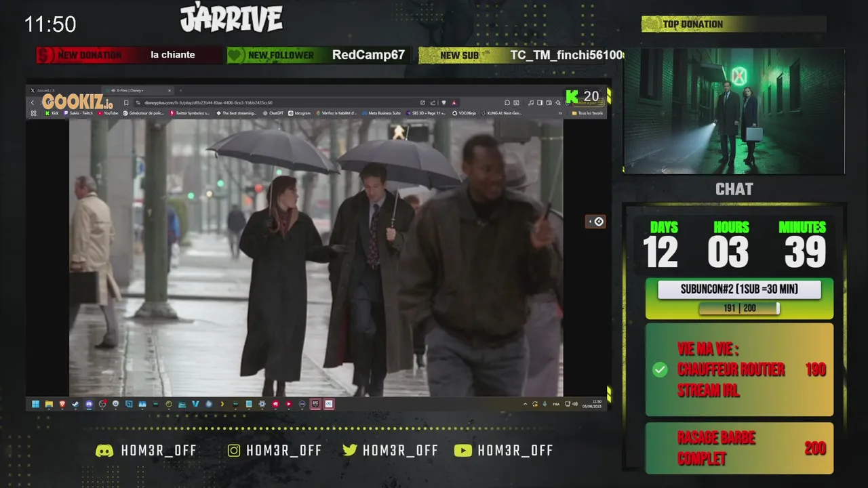Click the YouTube HOM3R_OFF handle

[x=504, y=451]
